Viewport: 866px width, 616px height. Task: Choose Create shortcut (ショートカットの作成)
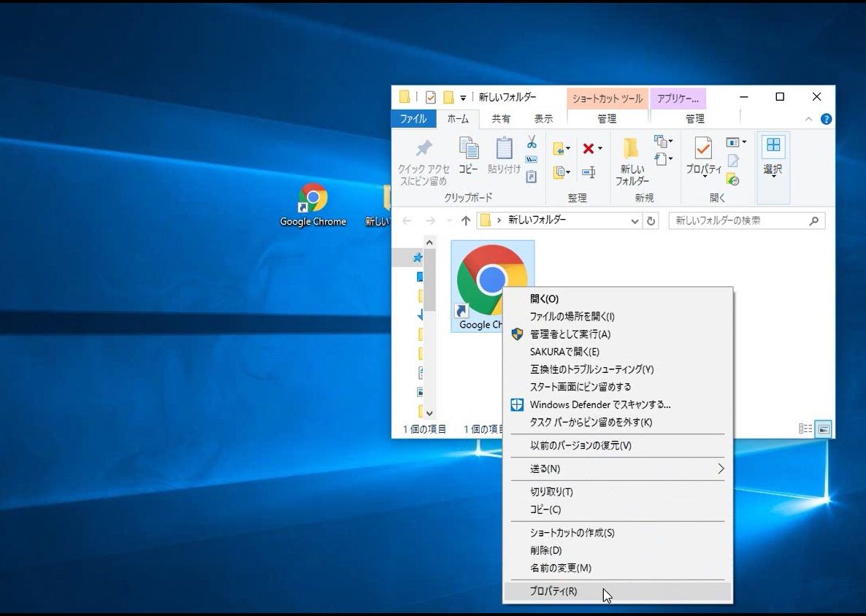618,533
